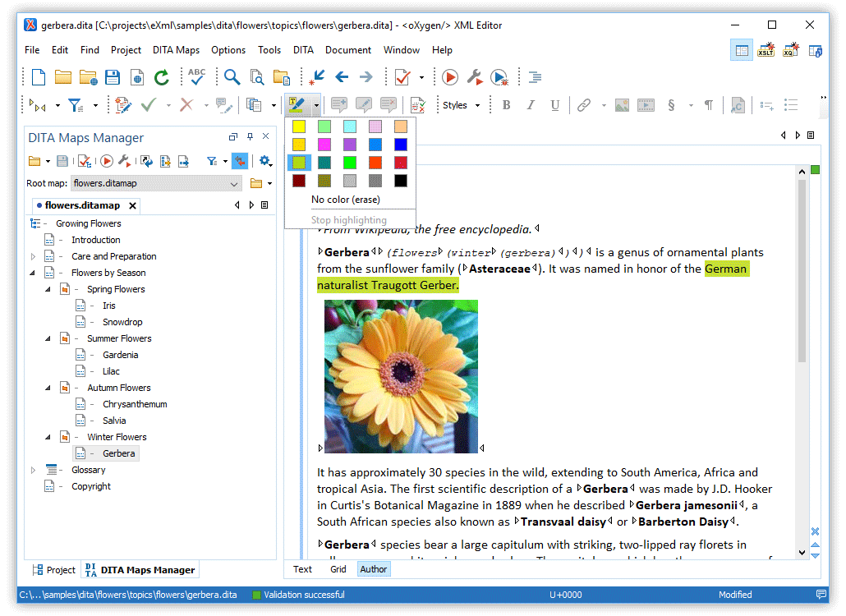Configure transformation scenarios wrench icon
This screenshot has height=616, width=846.
pyautogui.click(x=475, y=77)
